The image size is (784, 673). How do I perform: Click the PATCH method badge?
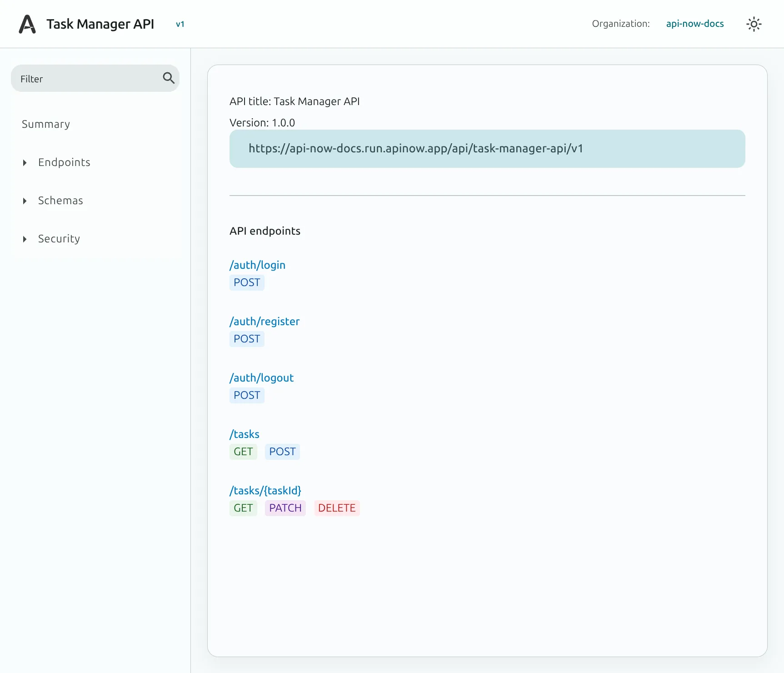(285, 508)
